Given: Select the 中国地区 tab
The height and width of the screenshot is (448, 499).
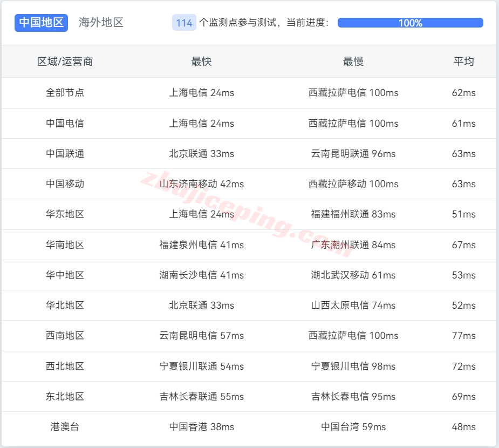Looking at the screenshot, I should [x=41, y=23].
